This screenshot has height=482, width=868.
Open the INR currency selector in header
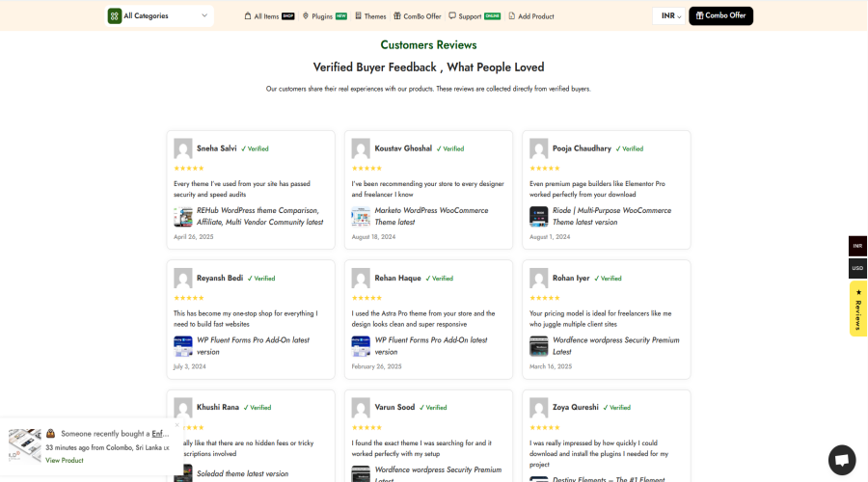(667, 15)
